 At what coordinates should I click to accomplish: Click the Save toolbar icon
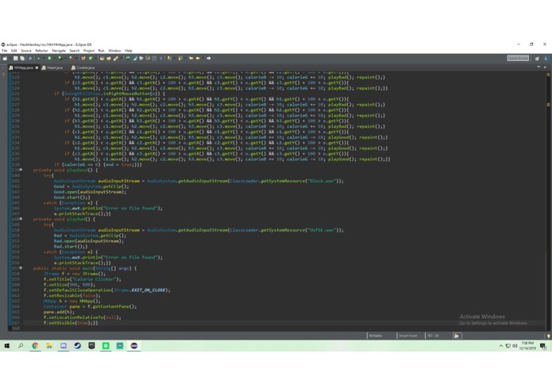coord(15,58)
